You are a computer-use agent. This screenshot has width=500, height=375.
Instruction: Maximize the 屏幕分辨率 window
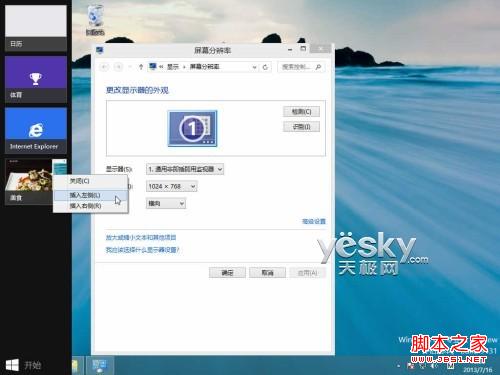[x=303, y=49]
